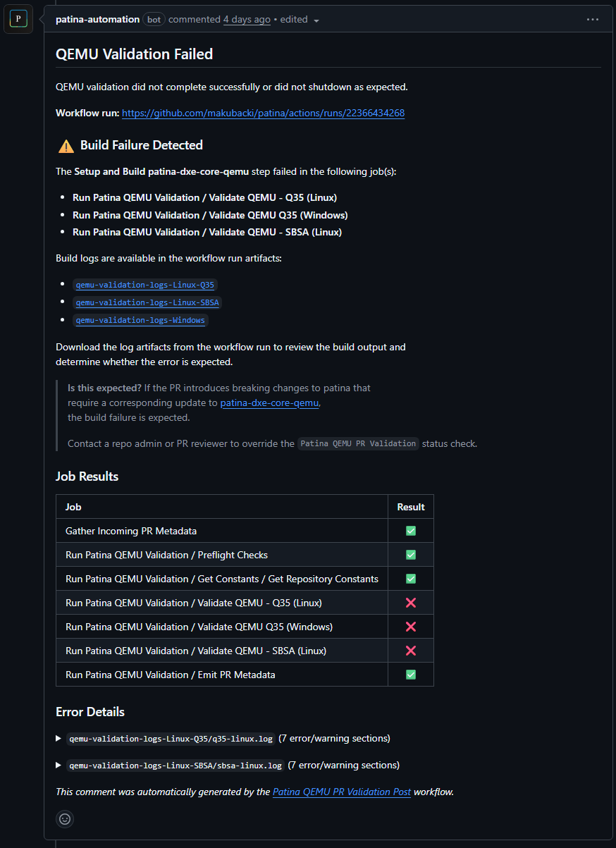Expand the sbsa-linux.log error details
The image size is (616, 848).
(x=58, y=765)
